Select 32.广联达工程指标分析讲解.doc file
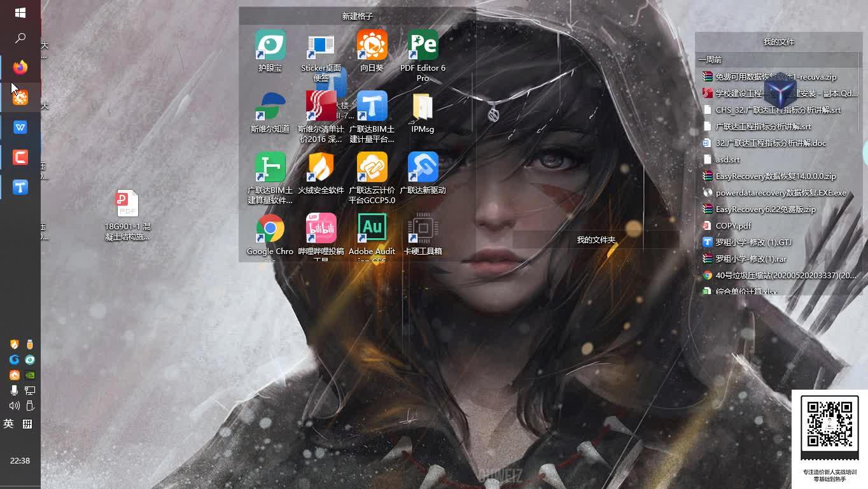The image size is (868, 489). 764,143
